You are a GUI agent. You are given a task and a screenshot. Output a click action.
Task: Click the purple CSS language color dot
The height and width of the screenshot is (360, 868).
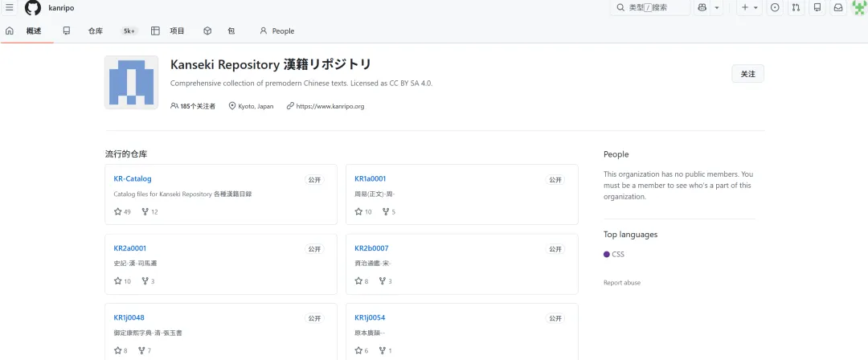[x=606, y=254]
